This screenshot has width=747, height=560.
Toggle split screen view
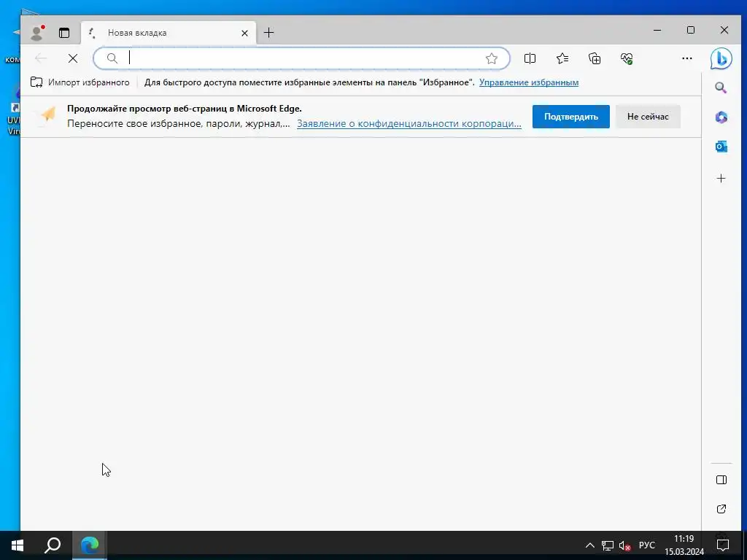click(530, 58)
